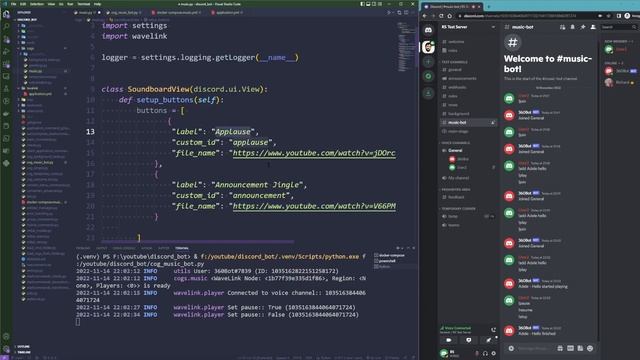Deafen with the headphones icon
Image resolution: width=640 pixels, height=360 pixels.
click(485, 353)
